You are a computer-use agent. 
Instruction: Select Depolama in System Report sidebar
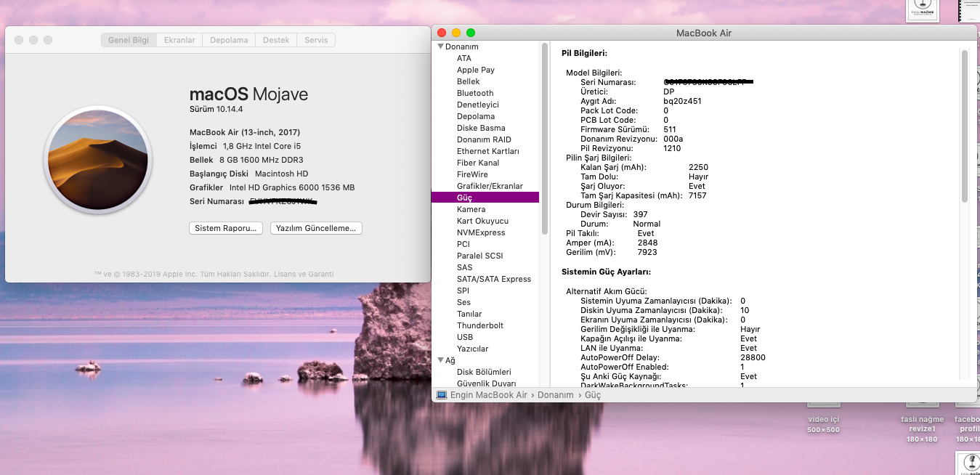(x=476, y=116)
